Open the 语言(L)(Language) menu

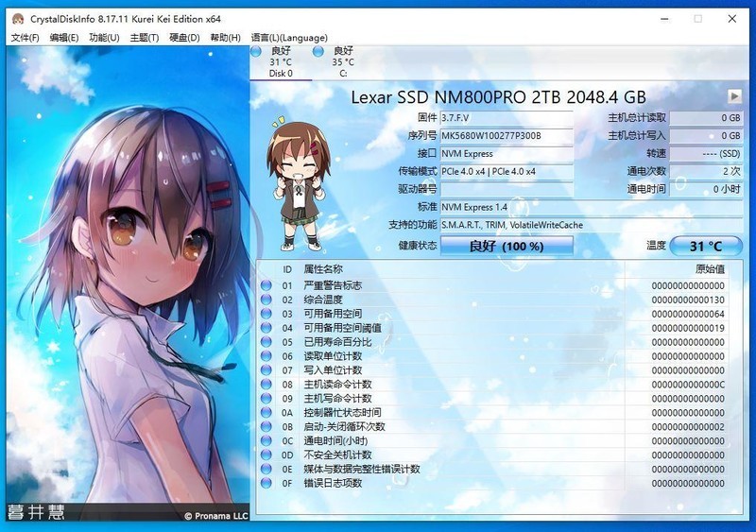click(289, 38)
